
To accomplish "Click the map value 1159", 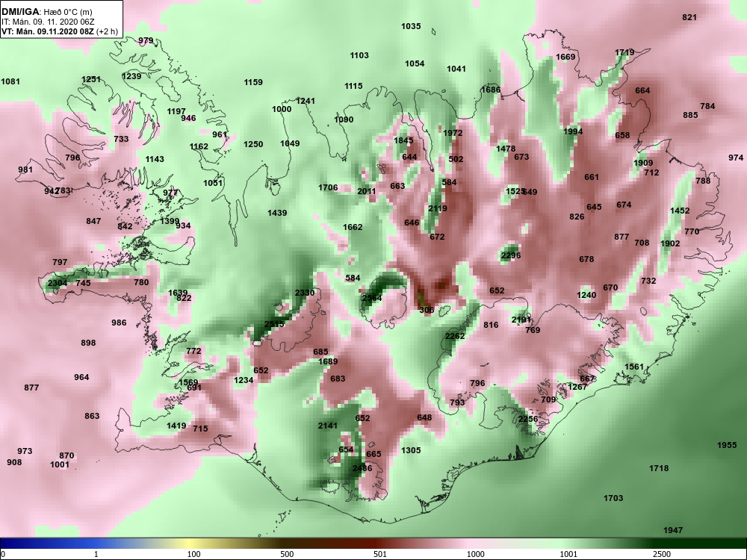I will coord(253,82).
